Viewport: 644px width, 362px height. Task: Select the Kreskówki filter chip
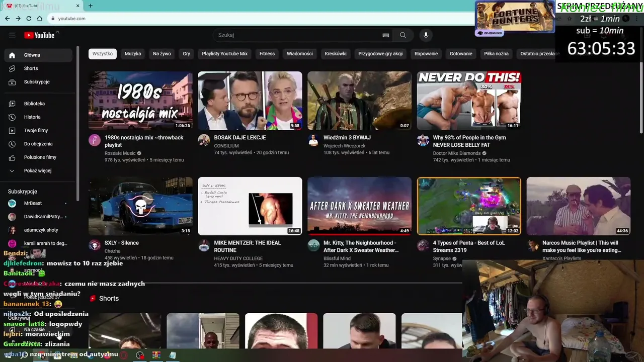336,54
